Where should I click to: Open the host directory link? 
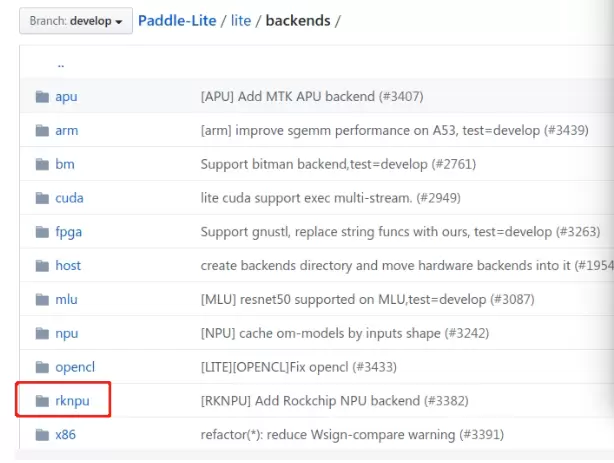(x=68, y=266)
